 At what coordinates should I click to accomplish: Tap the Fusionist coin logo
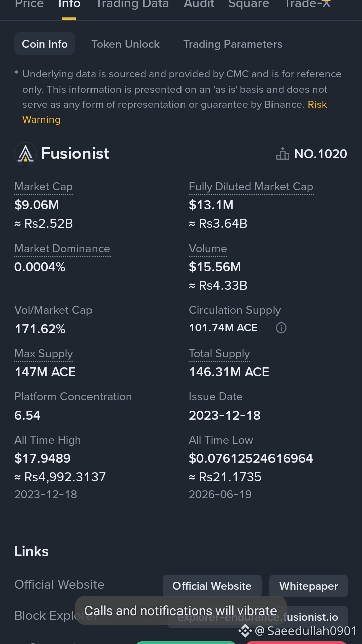coord(25,154)
